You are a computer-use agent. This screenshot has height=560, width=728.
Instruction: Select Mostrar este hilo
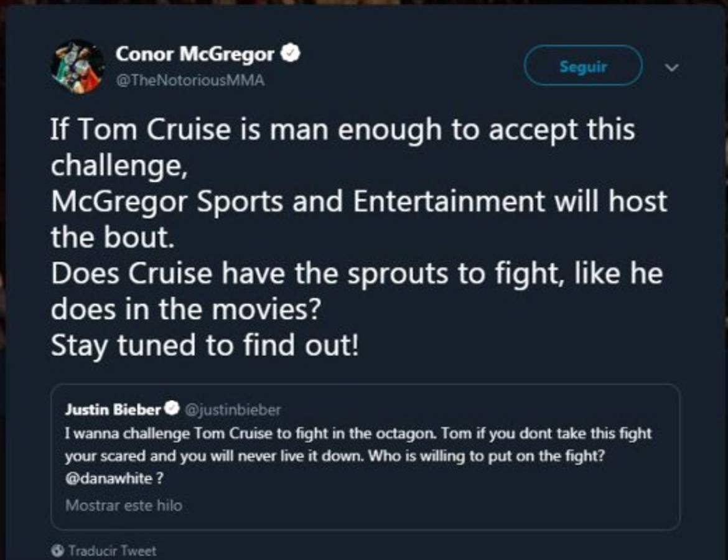(x=124, y=505)
